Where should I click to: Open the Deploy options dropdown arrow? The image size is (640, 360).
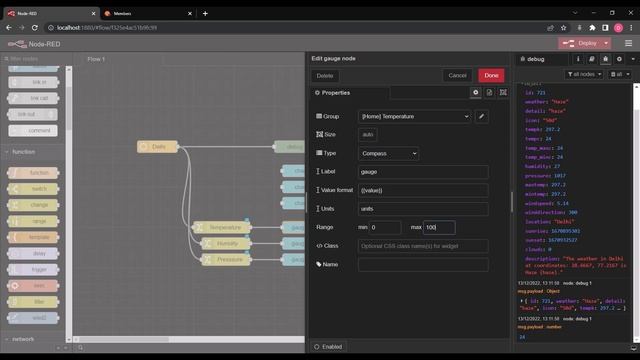[606, 43]
